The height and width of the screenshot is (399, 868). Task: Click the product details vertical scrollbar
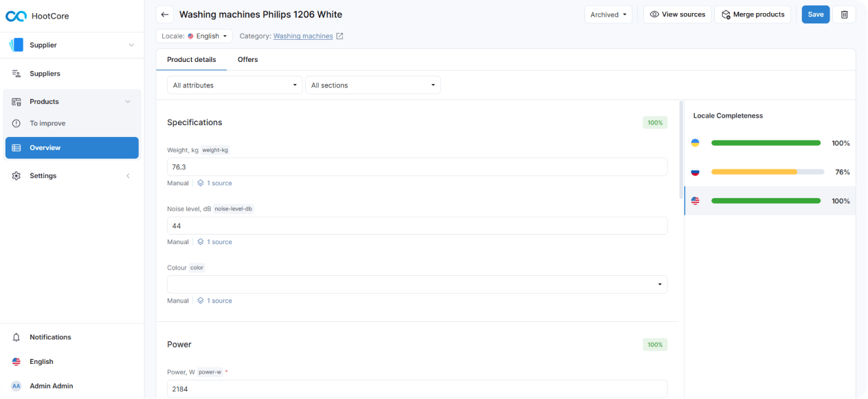tap(681, 150)
